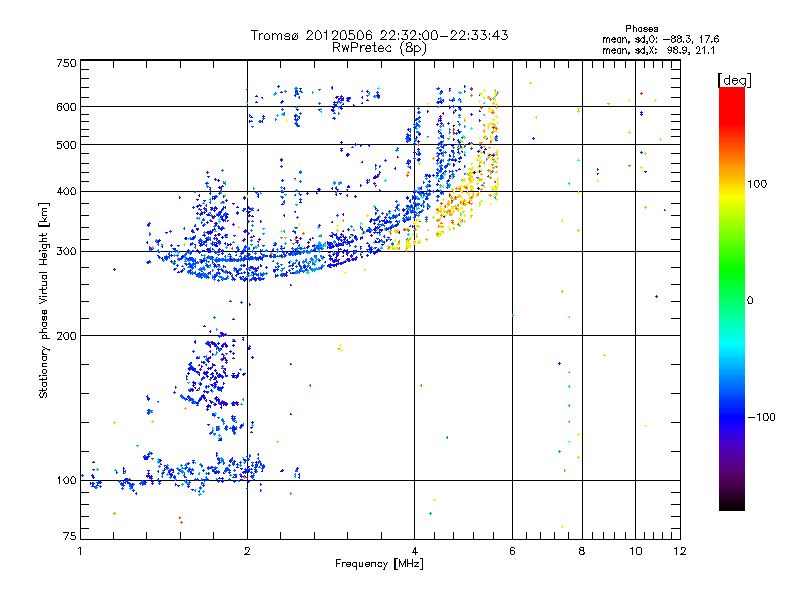Click the colorbar tick label '100'
Screen dimensions: 800x600
(x=757, y=184)
